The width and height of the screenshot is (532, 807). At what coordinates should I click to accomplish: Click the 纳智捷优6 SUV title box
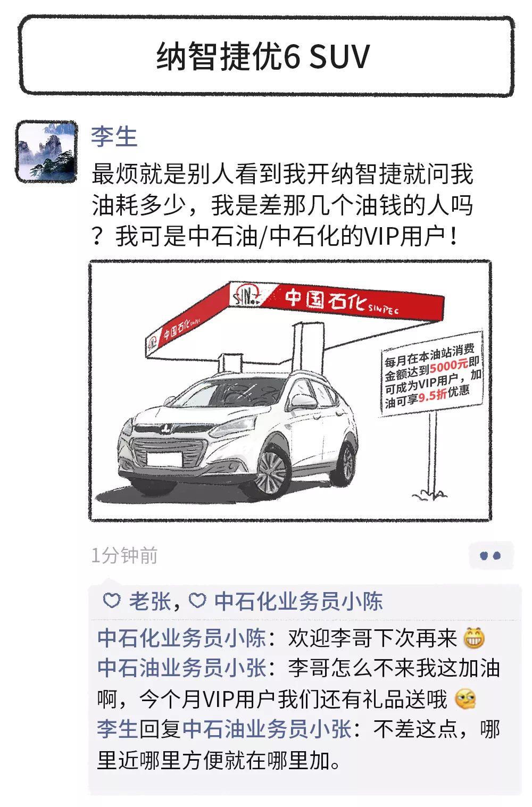266,56
